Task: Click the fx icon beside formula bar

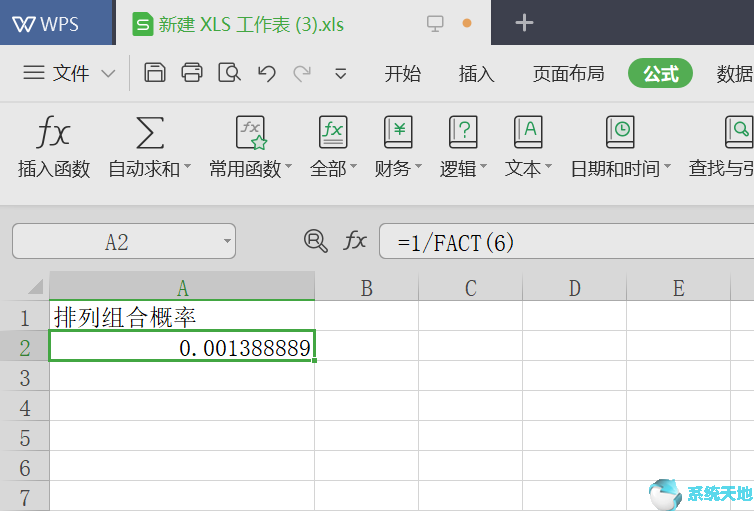Action: tap(355, 240)
